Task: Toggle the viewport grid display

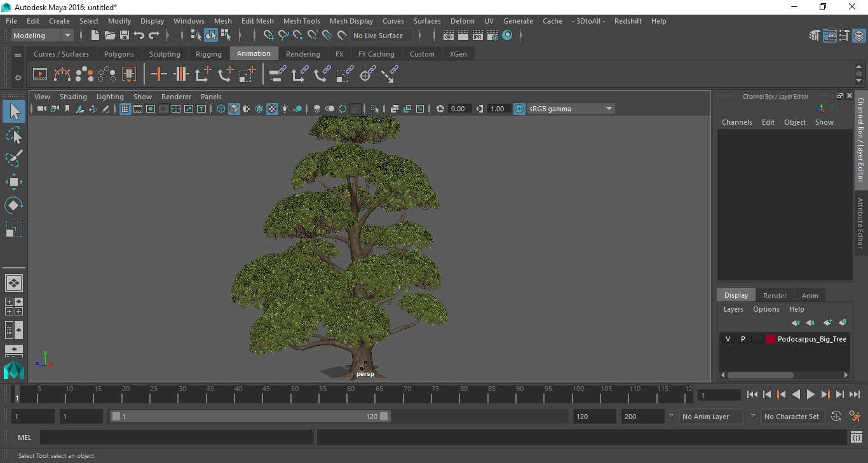Action: (125, 109)
